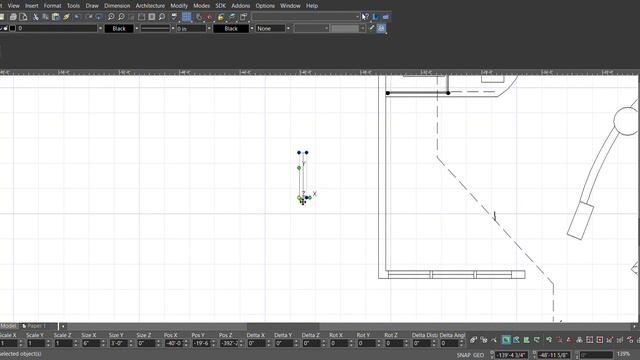640x360 pixels.
Task: Click the Pos Y input field
Action: [x=201, y=344]
